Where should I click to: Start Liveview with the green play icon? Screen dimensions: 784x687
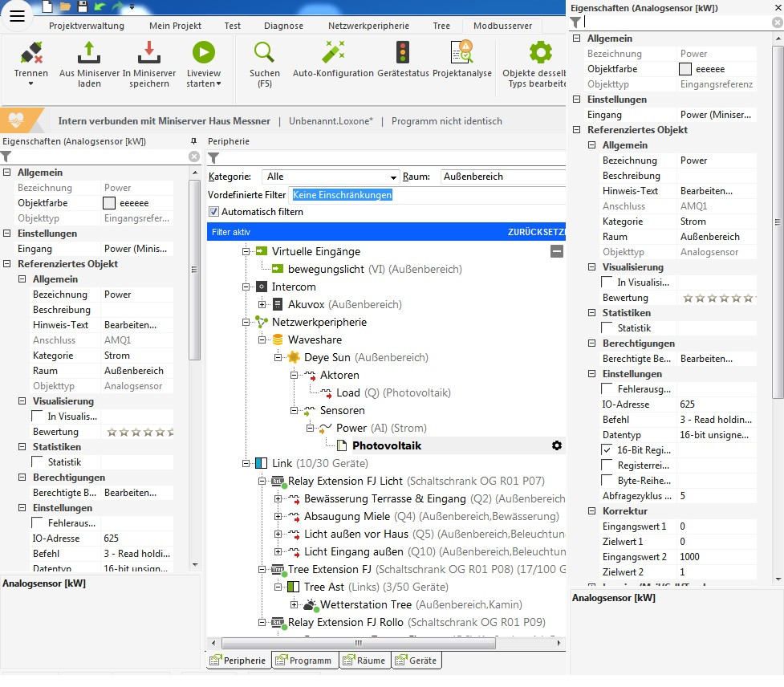(203, 53)
